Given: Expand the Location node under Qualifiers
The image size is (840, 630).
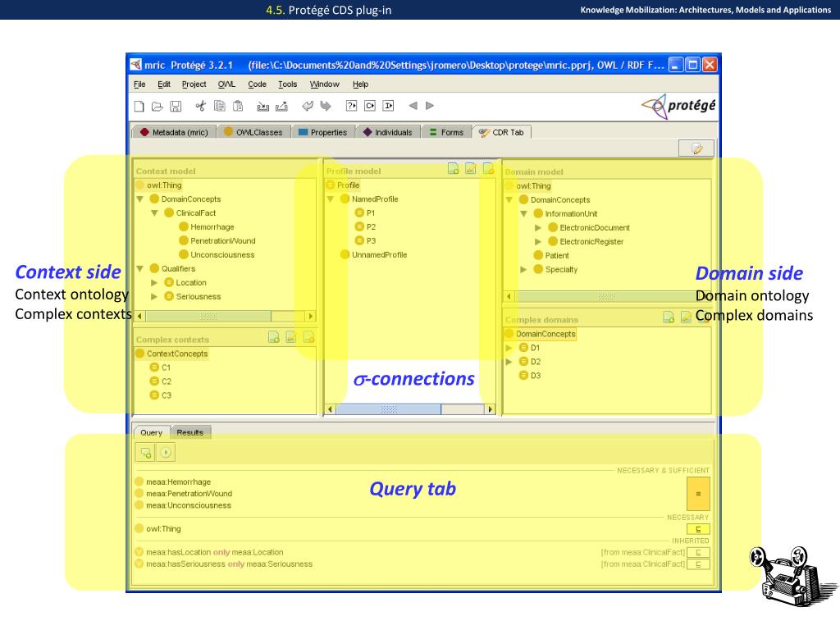Looking at the screenshot, I should click(154, 283).
